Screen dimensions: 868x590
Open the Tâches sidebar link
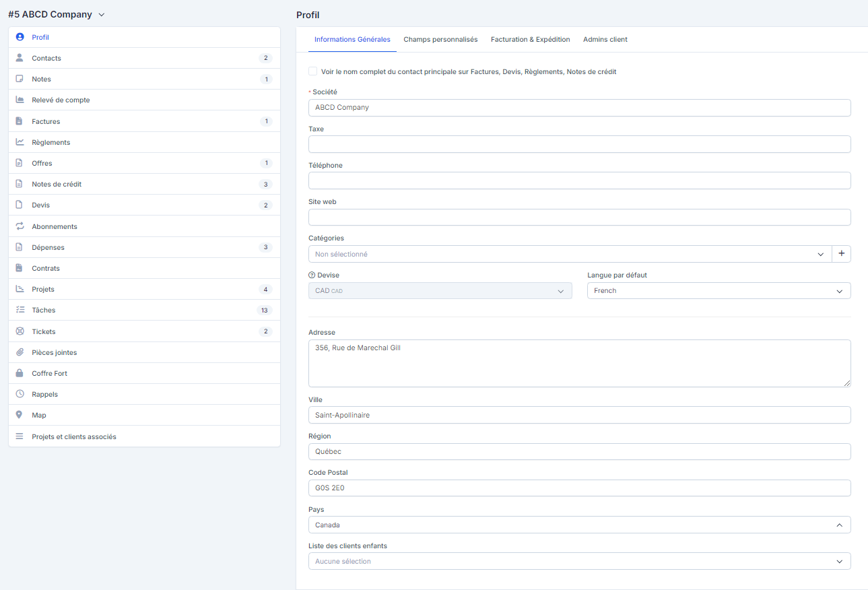coord(144,310)
